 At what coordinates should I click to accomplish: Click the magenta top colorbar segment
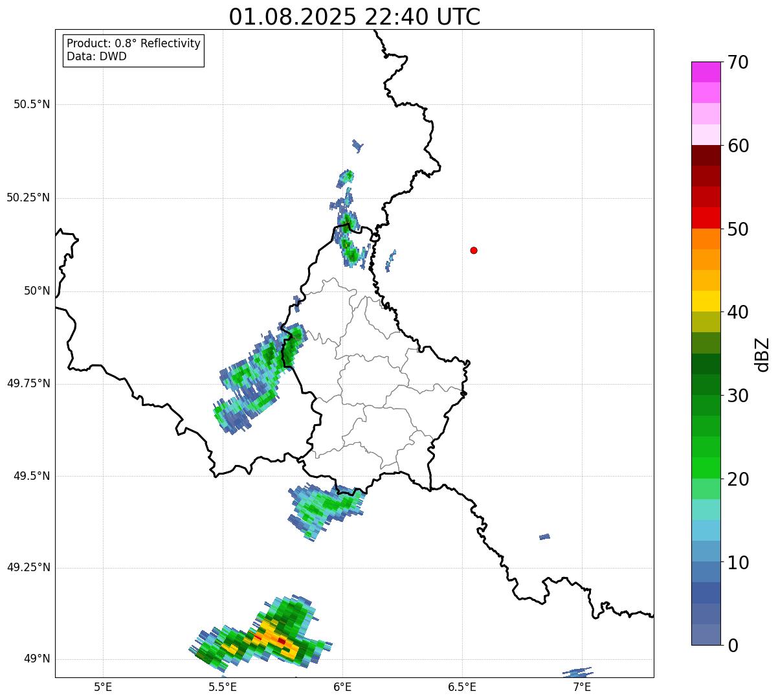pos(706,72)
